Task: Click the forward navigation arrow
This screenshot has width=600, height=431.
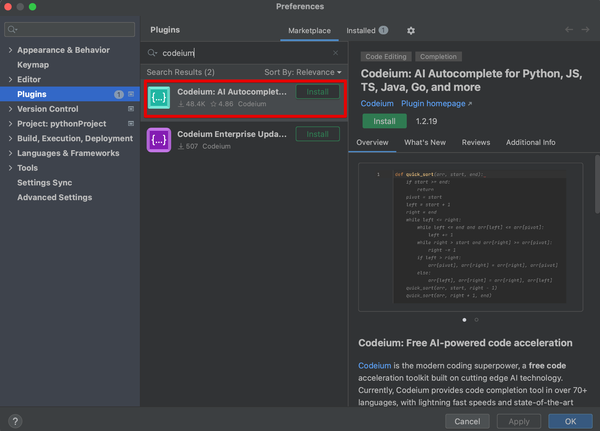Action: (x=585, y=30)
